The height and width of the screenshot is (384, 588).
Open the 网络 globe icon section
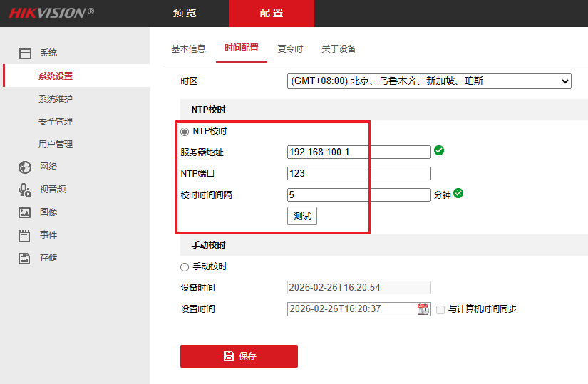click(x=25, y=167)
